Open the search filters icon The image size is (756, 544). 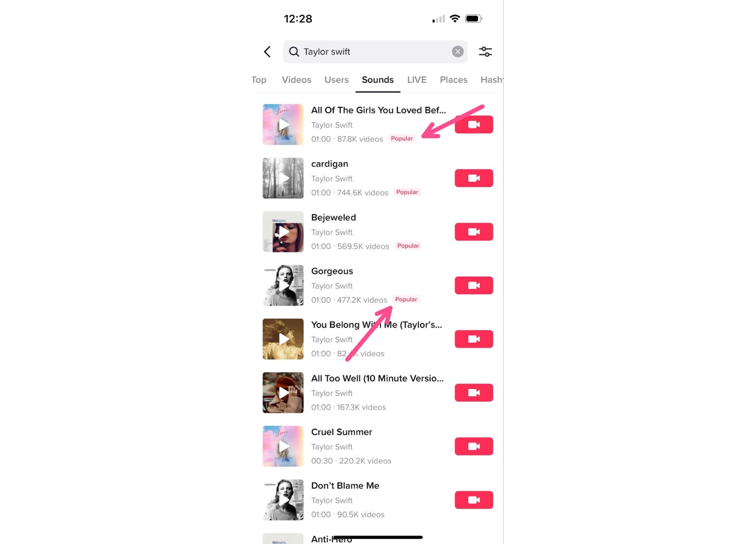(x=485, y=52)
